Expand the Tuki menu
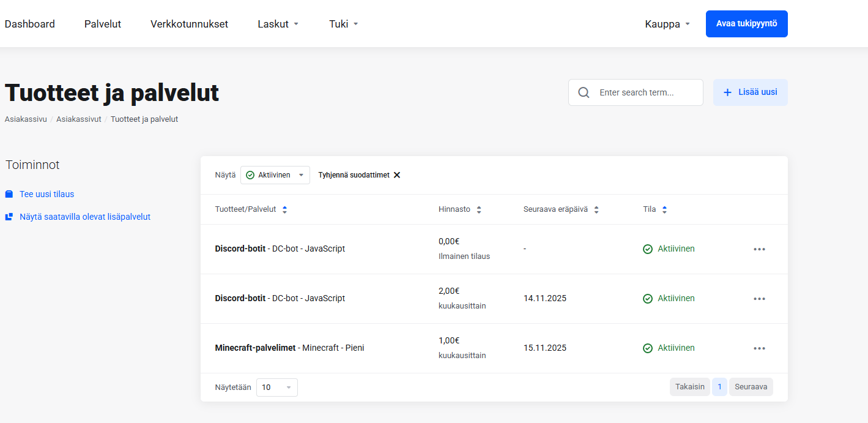Viewport: 868px width, 423px height. tap(343, 24)
